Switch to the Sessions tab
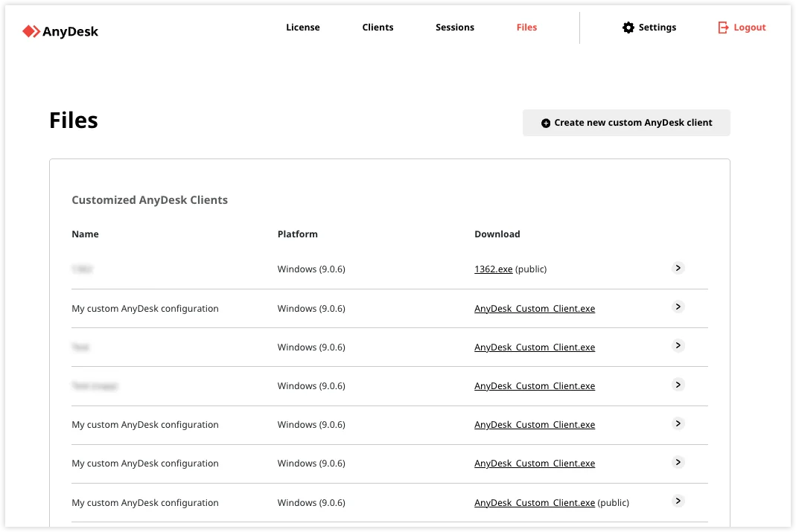 coord(455,28)
